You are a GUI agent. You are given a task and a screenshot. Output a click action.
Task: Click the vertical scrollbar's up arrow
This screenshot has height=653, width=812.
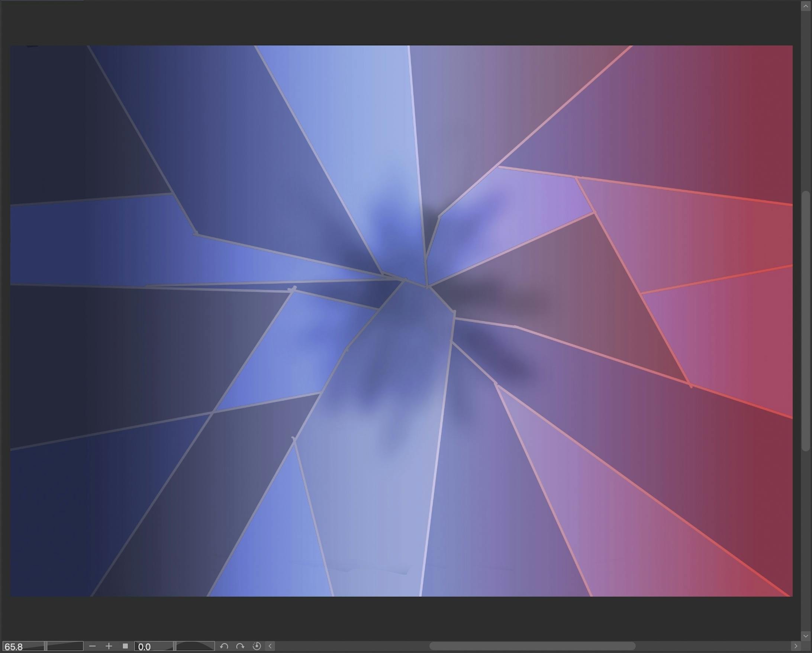pyautogui.click(x=806, y=6)
